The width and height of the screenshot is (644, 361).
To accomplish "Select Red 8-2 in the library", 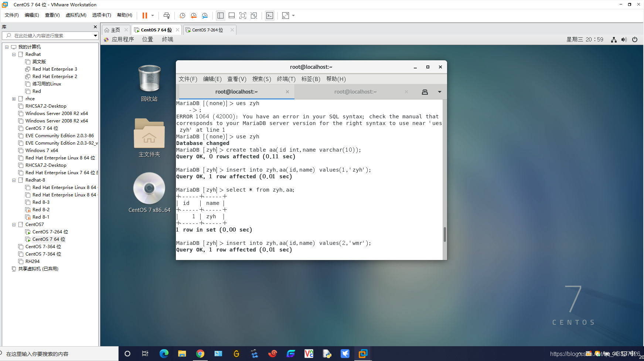I will tap(41, 210).
